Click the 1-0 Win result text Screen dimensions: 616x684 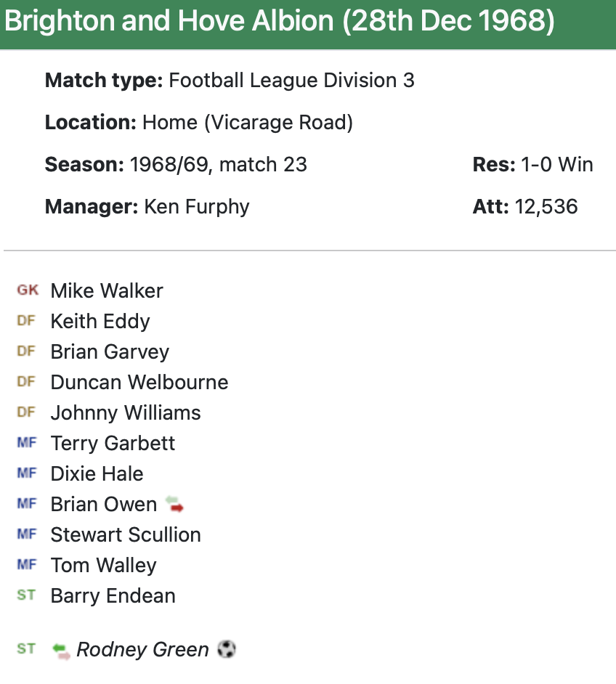(x=557, y=165)
